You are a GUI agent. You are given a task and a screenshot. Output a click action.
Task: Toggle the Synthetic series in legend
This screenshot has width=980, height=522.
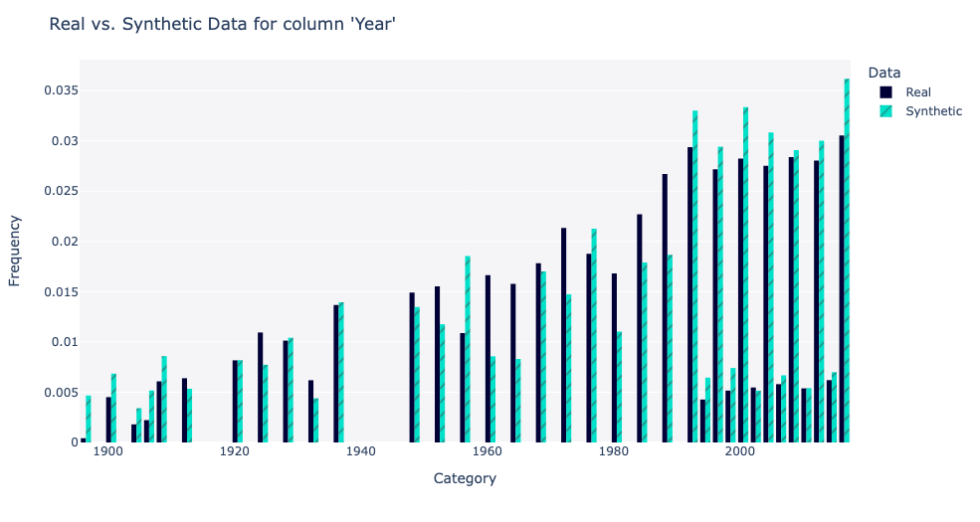933,111
